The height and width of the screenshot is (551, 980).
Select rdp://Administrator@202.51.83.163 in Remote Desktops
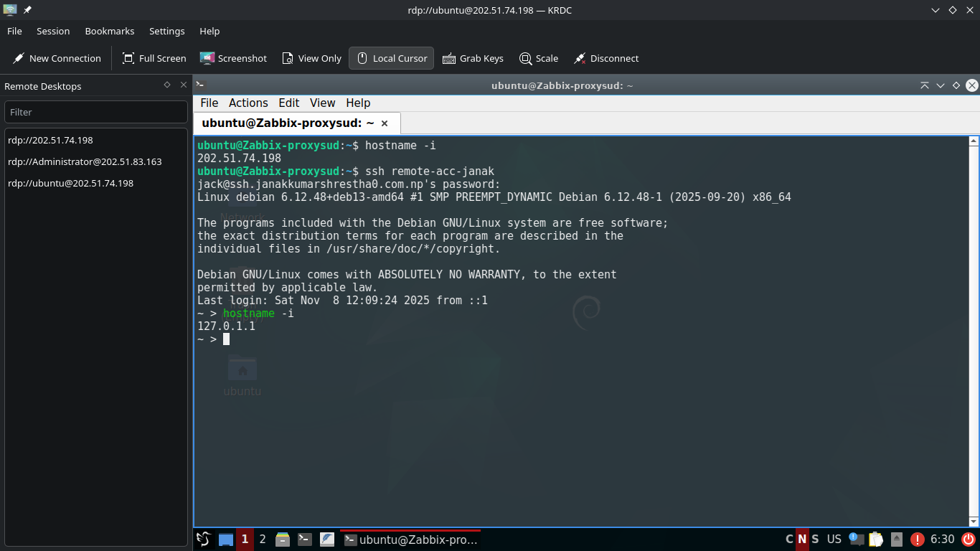pyautogui.click(x=85, y=161)
